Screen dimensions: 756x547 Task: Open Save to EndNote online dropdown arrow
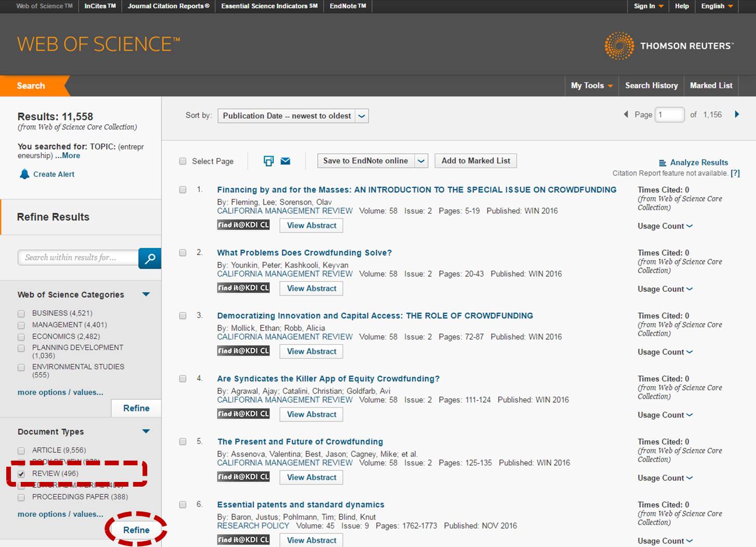[421, 161]
